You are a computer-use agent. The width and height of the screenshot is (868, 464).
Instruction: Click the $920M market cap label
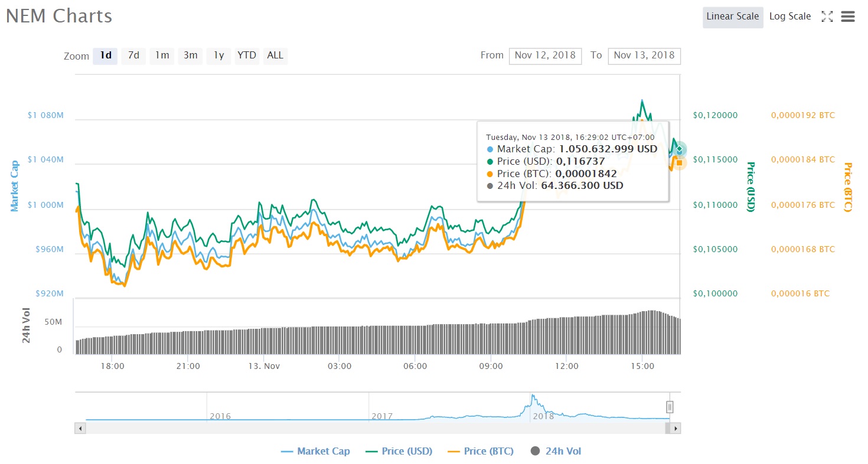point(48,293)
